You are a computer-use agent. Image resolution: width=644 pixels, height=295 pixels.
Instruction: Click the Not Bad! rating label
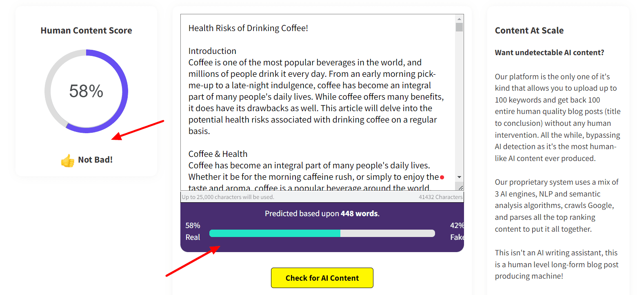pos(95,160)
